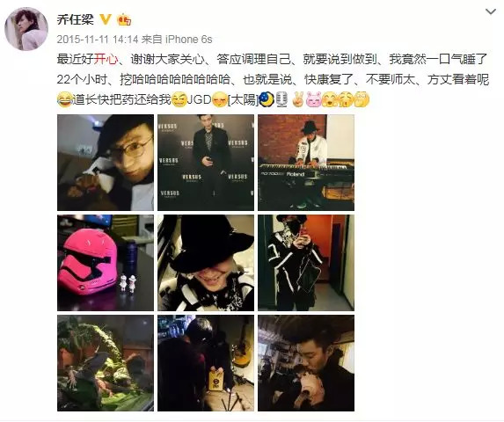
Task: Open the selfie with glasses thumbnail
Action: 106,163
